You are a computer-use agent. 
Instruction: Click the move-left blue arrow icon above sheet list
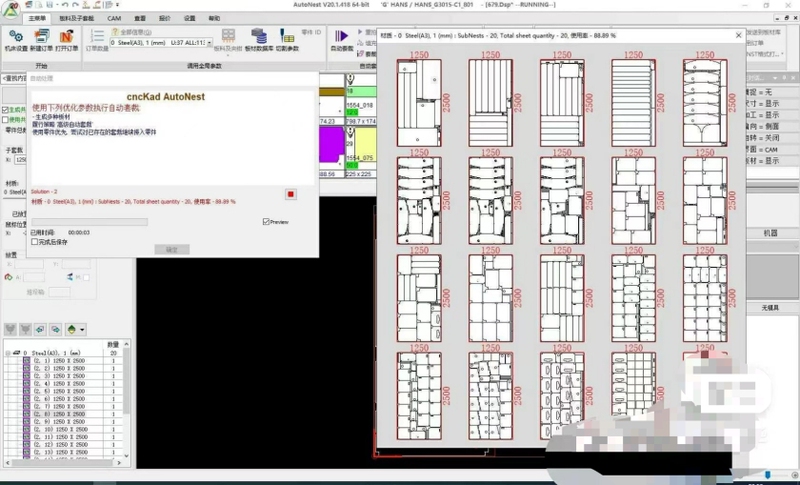pos(40,329)
